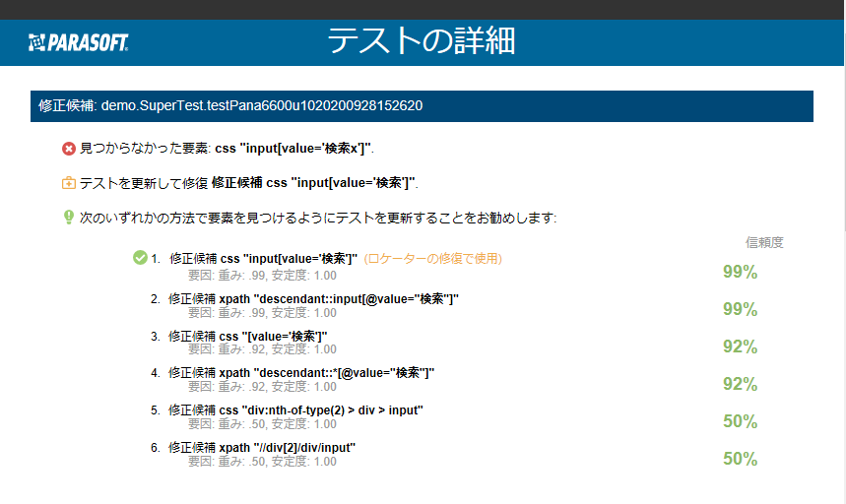Select the header 修正候補: demo.SuperTest.testPana6600u1020200928152620
The height and width of the screenshot is (504, 846).
[x=422, y=106]
